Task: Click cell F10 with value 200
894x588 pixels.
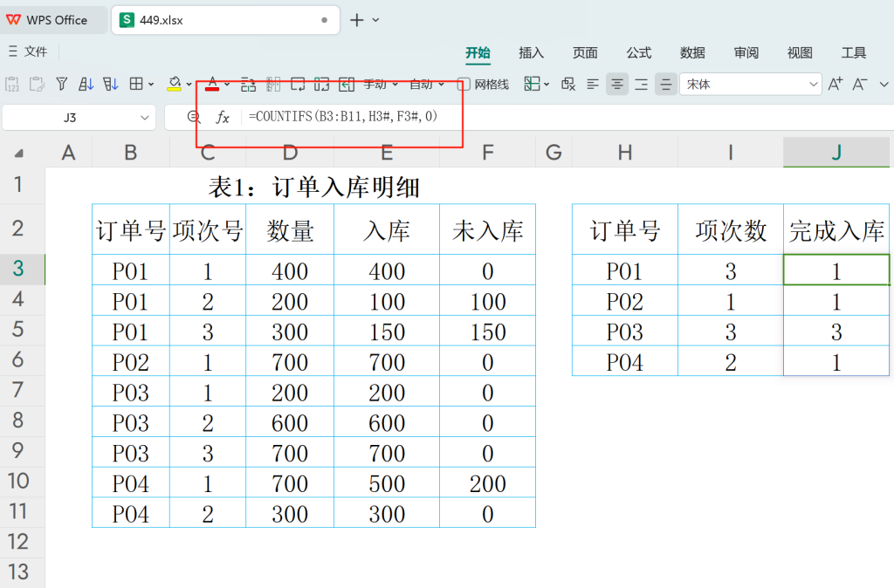Action: coord(487,483)
